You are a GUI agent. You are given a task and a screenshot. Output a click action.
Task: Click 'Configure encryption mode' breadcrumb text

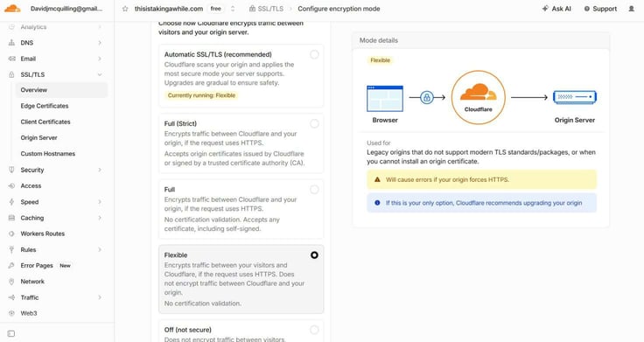[x=339, y=9]
